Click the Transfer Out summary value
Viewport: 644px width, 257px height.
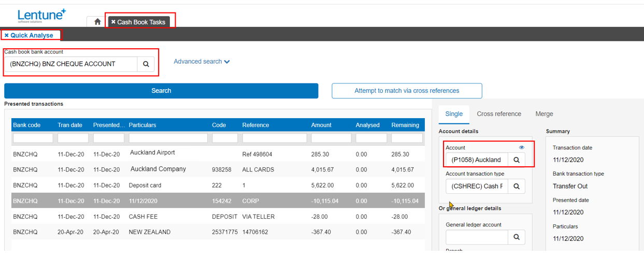(x=570, y=186)
